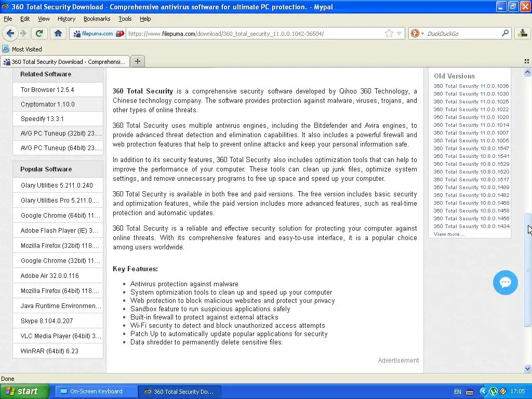Open the View menu
Screen dimensions: 532x399
[x=44, y=19]
